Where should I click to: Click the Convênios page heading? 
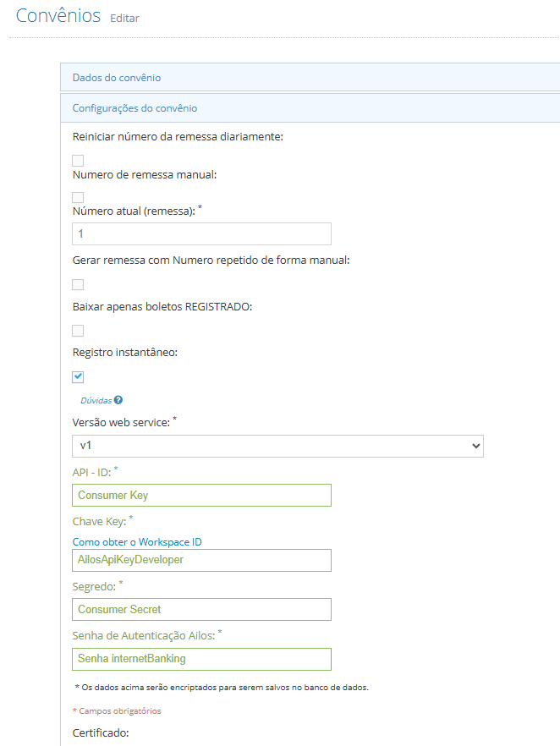pyautogui.click(x=58, y=16)
